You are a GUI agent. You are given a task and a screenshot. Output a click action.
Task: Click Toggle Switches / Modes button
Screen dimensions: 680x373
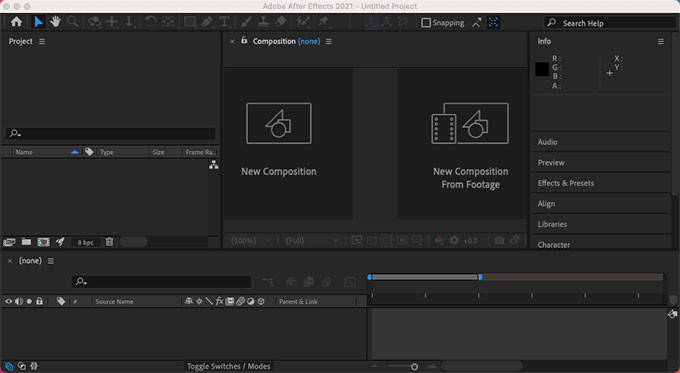[229, 366]
